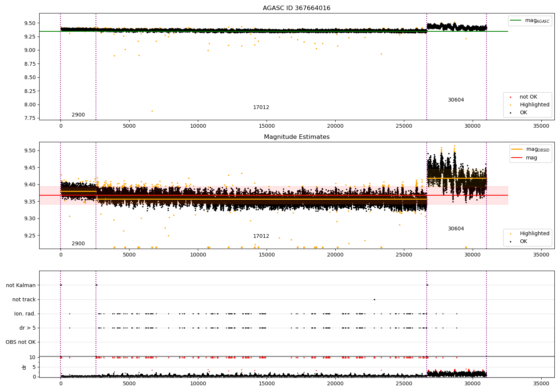Click the 2900 annotation in Magnitude Estimates plot
This screenshot has width=560, height=392.
coord(78,244)
